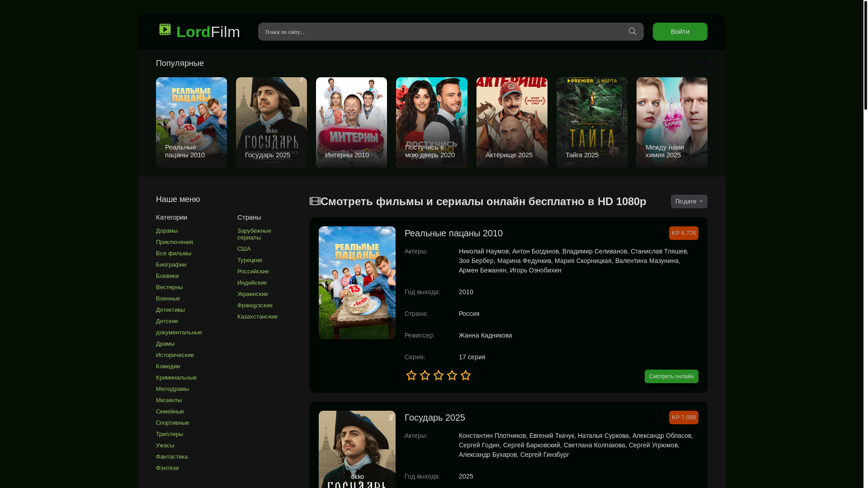The height and width of the screenshot is (488, 868).
Task: Click Государь 2025 listing poster image
Action: click(x=357, y=449)
